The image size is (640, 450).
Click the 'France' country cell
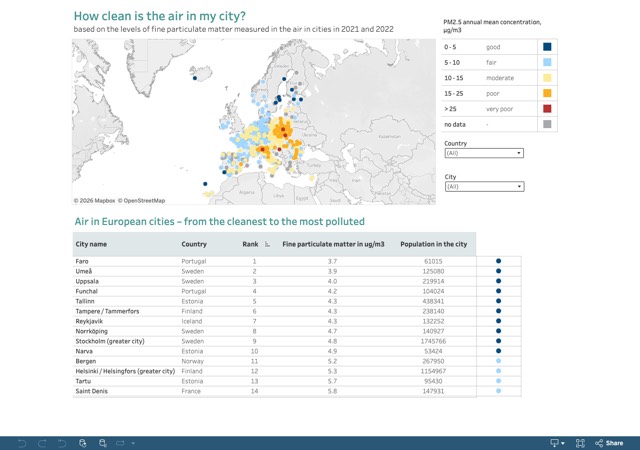[191, 391]
